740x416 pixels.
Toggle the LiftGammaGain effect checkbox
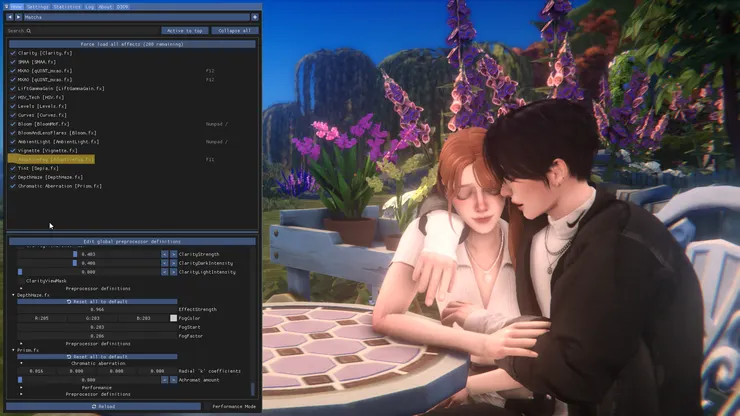click(13, 88)
